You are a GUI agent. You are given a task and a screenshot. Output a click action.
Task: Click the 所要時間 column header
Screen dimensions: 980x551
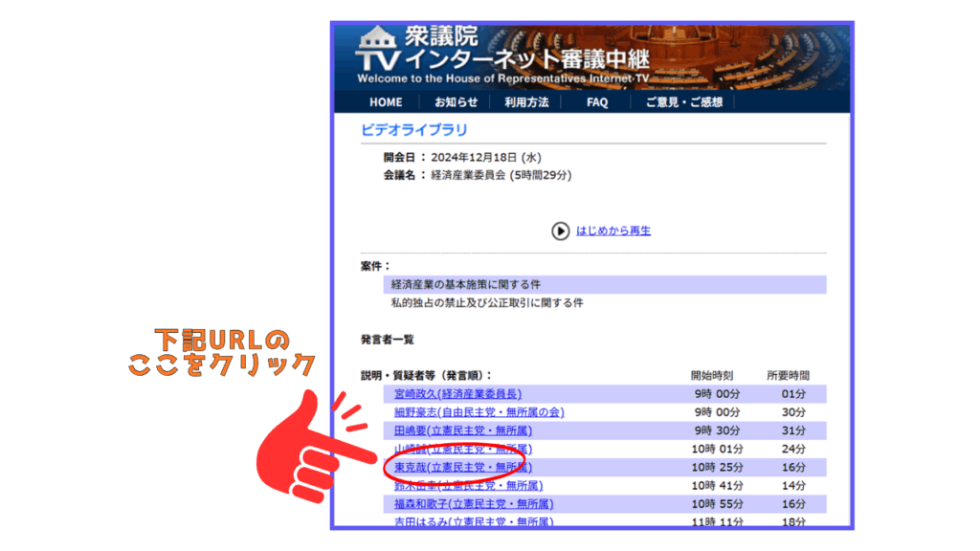789,375
